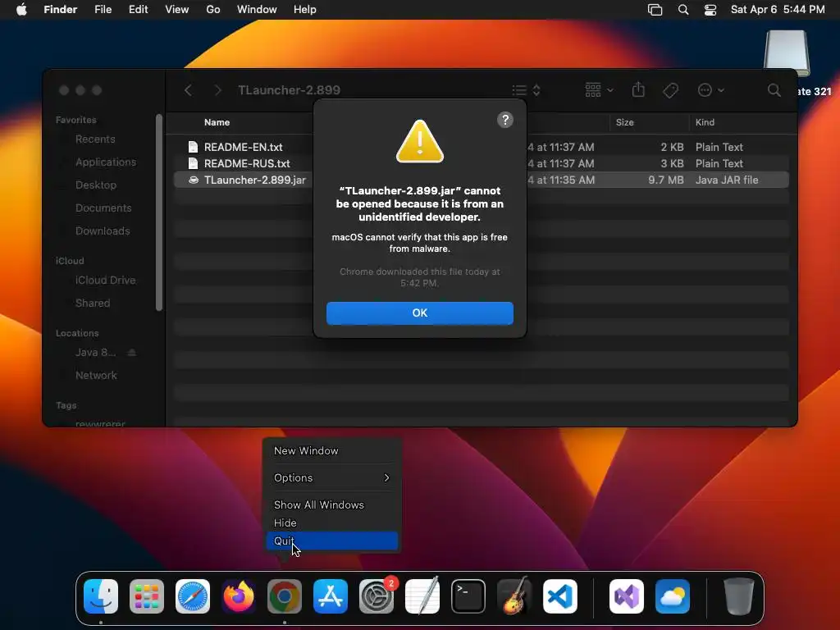Screen dimensions: 840x630
Task: Open GarageBand from the Dock
Action: pos(514,596)
